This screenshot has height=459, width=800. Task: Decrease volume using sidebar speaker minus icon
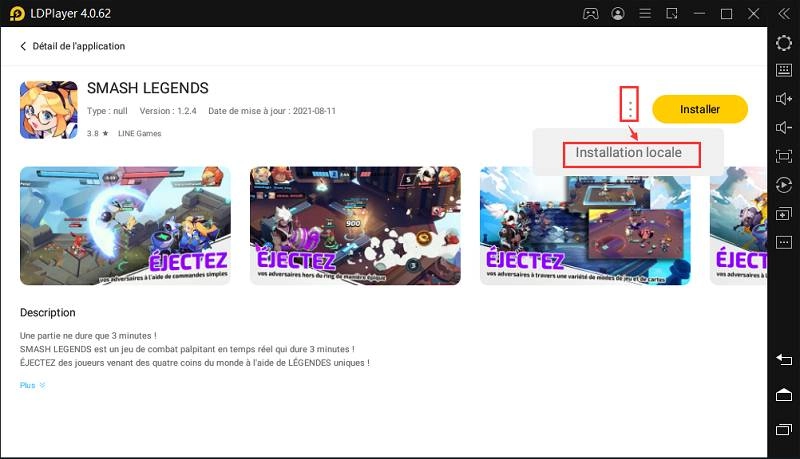pyautogui.click(x=784, y=128)
